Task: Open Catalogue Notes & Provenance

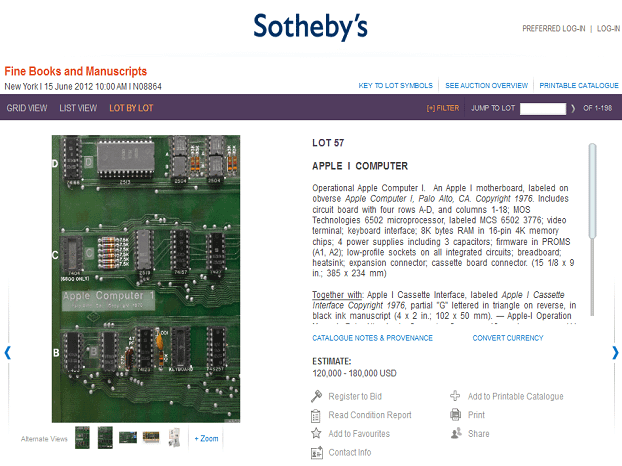Action: pos(372,338)
